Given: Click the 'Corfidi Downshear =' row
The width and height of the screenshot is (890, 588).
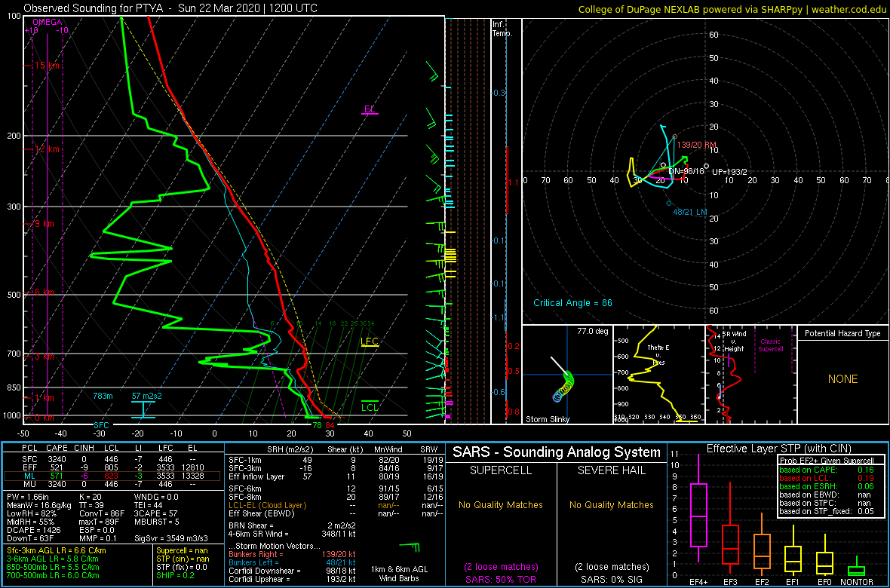Looking at the screenshot, I should (x=293, y=571).
